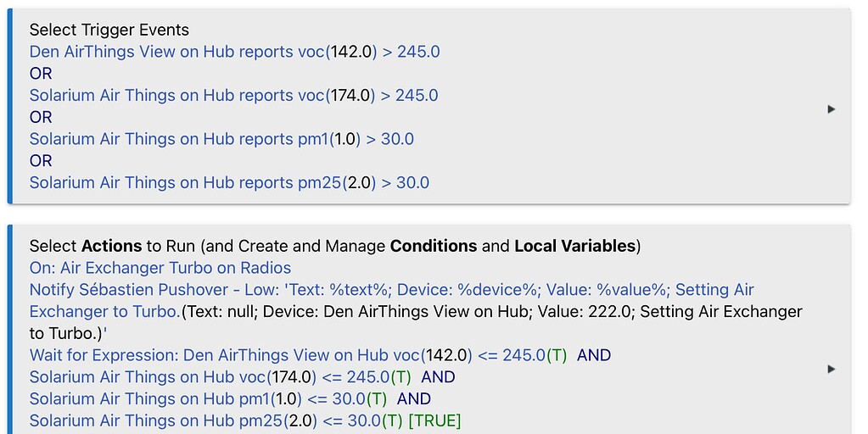Click the Wait for Expression Den AirThings line

click(297, 355)
